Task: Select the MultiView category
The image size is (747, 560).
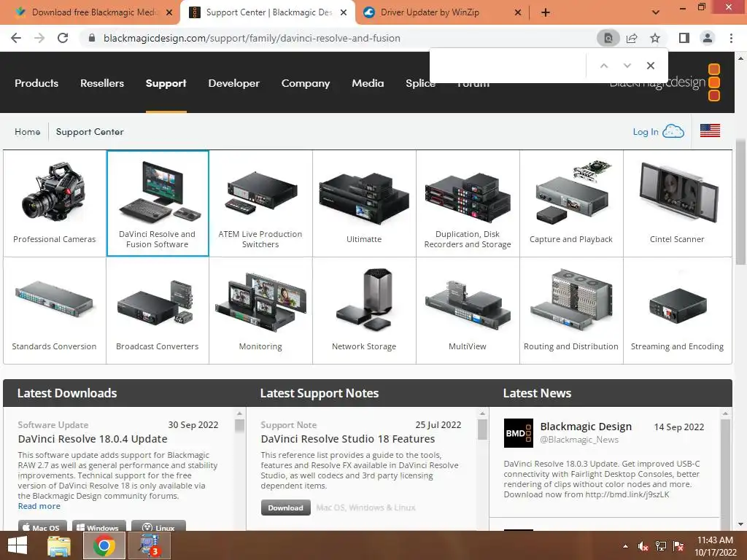Action: click(x=468, y=311)
